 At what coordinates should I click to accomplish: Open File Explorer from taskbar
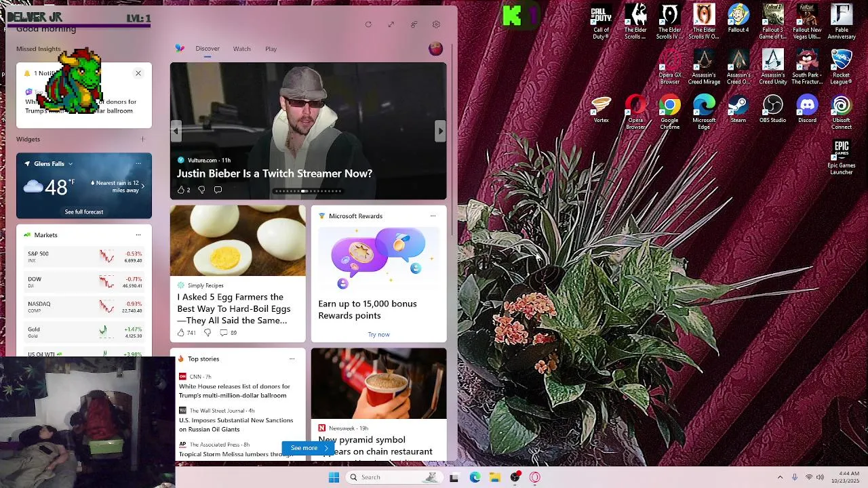click(495, 477)
